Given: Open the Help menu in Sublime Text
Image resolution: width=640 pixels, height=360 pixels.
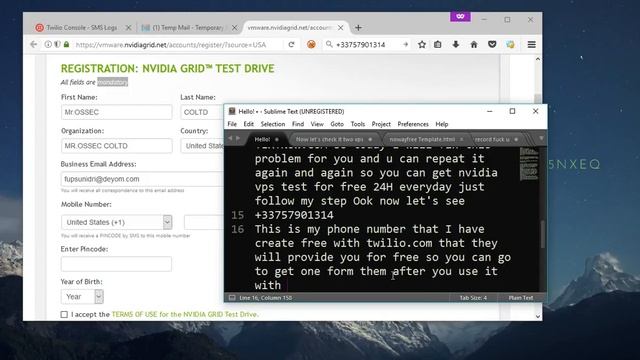Looking at the screenshot, I should click(x=442, y=124).
